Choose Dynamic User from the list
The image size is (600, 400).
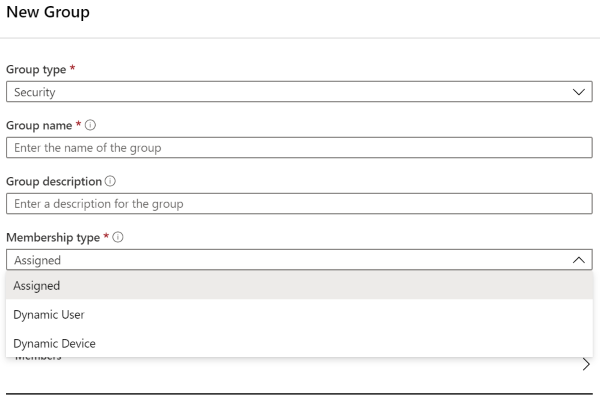49,315
